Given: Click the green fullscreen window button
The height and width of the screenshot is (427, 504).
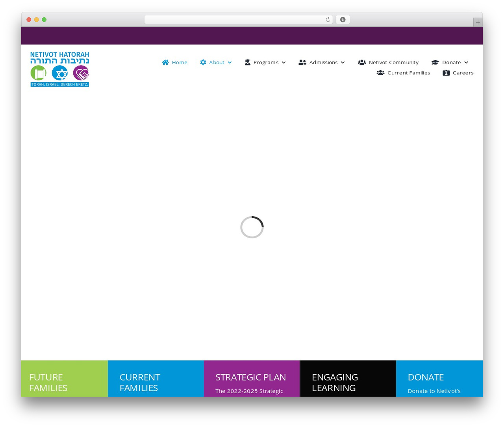Looking at the screenshot, I should pyautogui.click(x=44, y=20).
